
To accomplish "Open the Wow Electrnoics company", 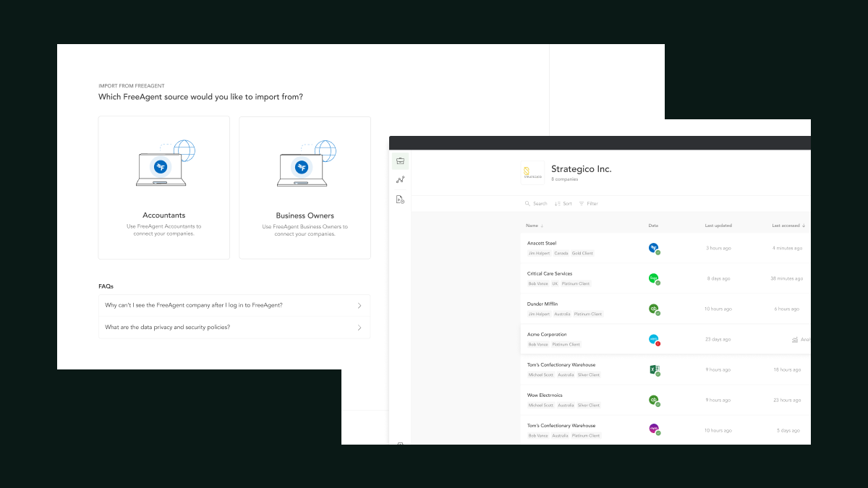I will pos(545,395).
